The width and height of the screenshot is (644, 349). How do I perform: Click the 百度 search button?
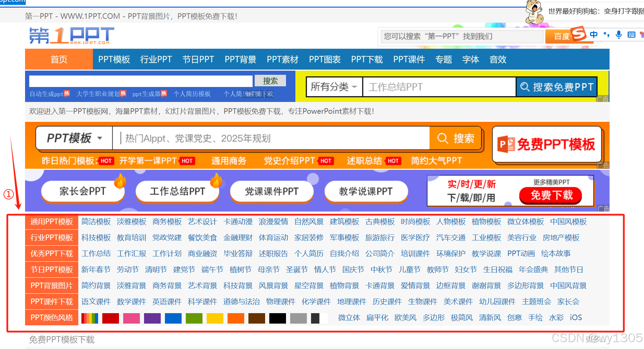pos(569,36)
